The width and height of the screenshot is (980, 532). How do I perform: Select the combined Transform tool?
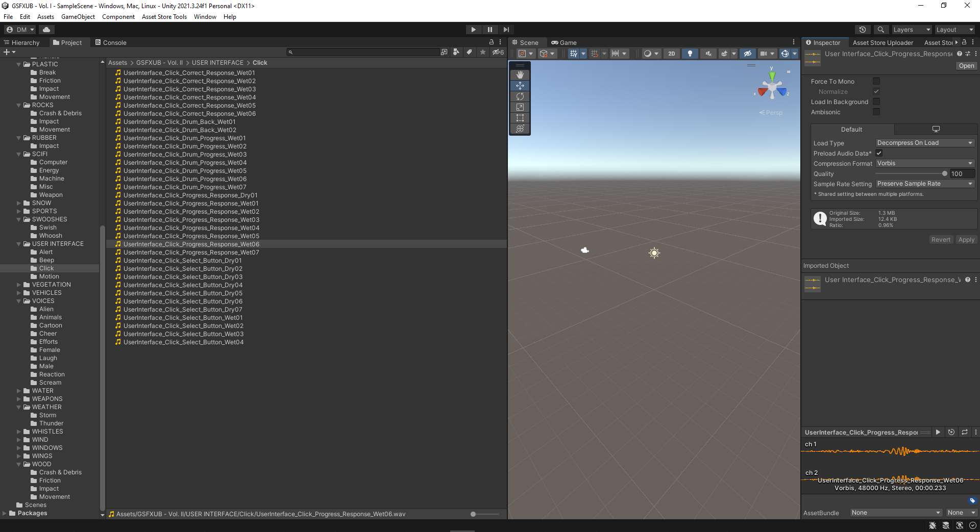pyautogui.click(x=520, y=129)
